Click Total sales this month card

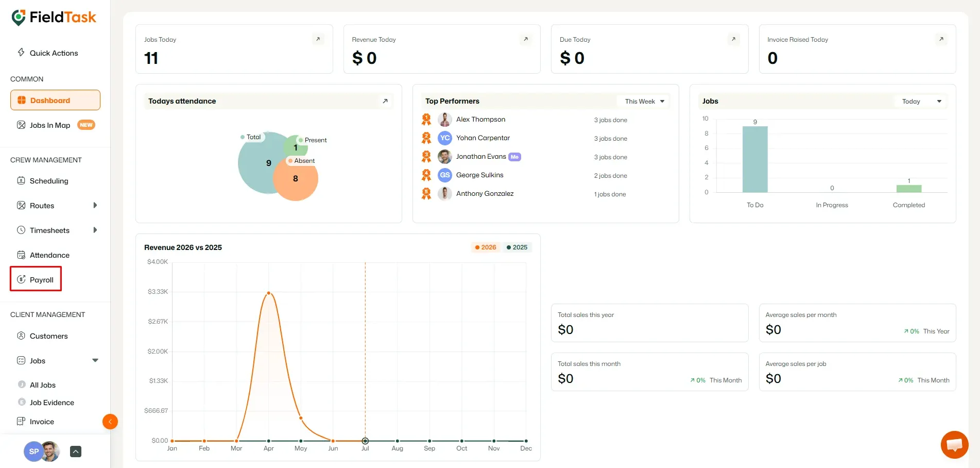[649, 372]
